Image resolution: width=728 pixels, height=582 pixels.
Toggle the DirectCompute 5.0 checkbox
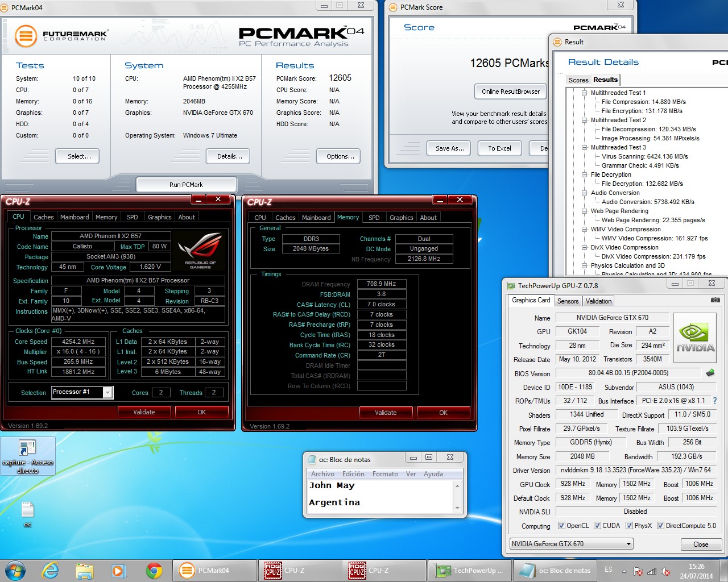[x=660, y=526]
